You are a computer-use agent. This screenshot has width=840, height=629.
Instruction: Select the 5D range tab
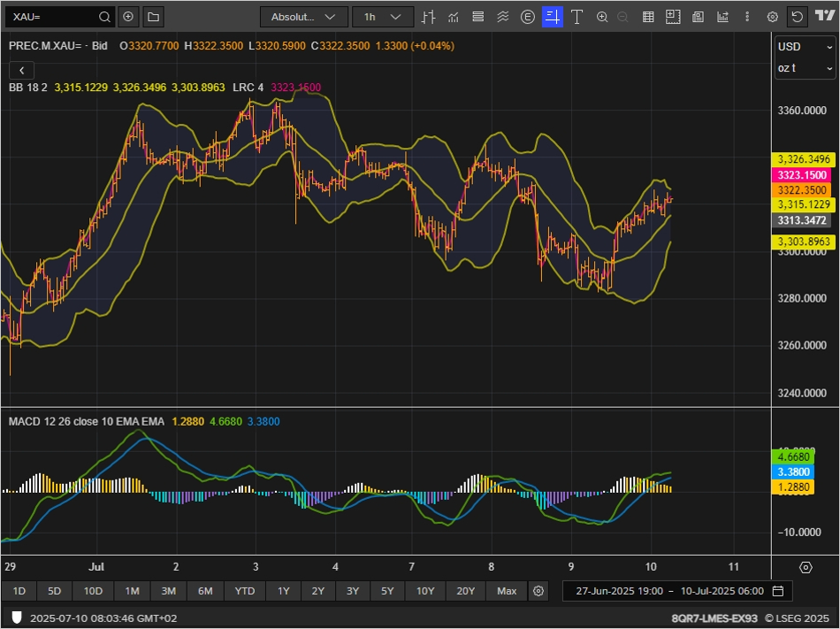click(x=54, y=591)
